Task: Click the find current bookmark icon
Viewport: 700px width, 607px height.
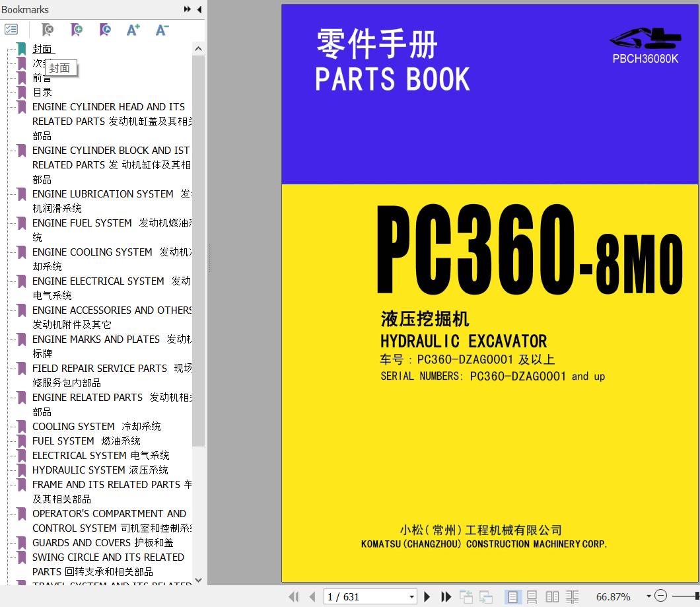Action: click(x=105, y=30)
